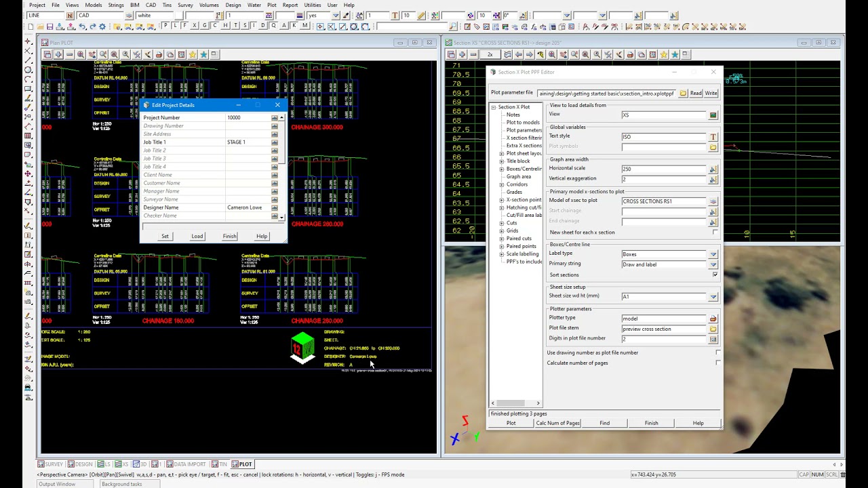Image resolution: width=868 pixels, height=488 pixels.
Task: Open the Utilities menu
Action: click(312, 5)
